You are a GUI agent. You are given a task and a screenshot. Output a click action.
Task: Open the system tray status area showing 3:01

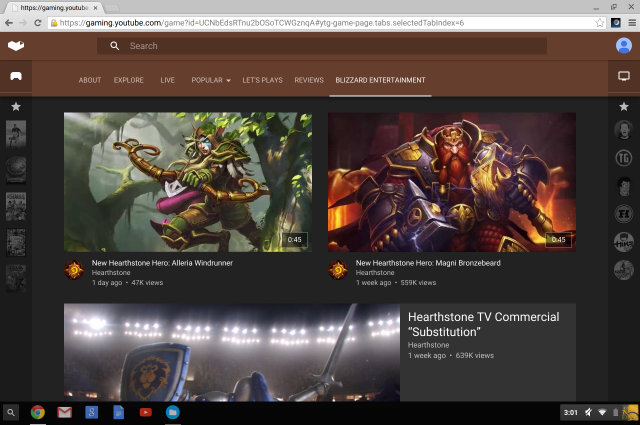coord(597,412)
